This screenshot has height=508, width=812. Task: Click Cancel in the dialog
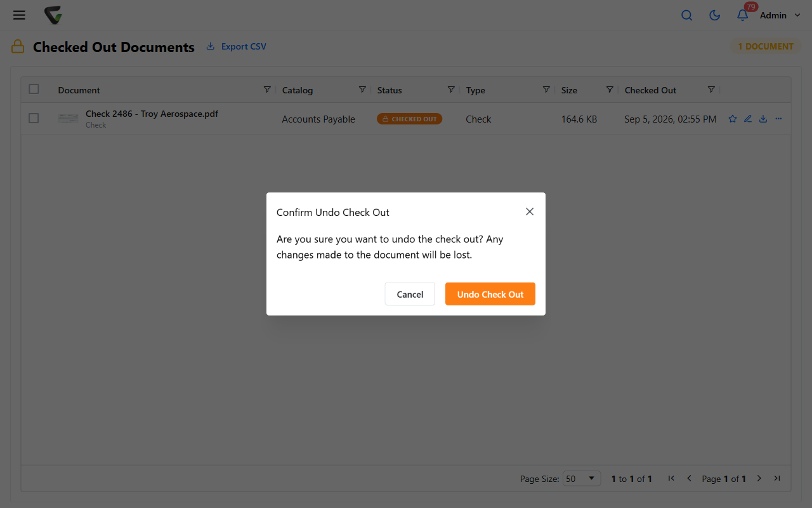(410, 294)
